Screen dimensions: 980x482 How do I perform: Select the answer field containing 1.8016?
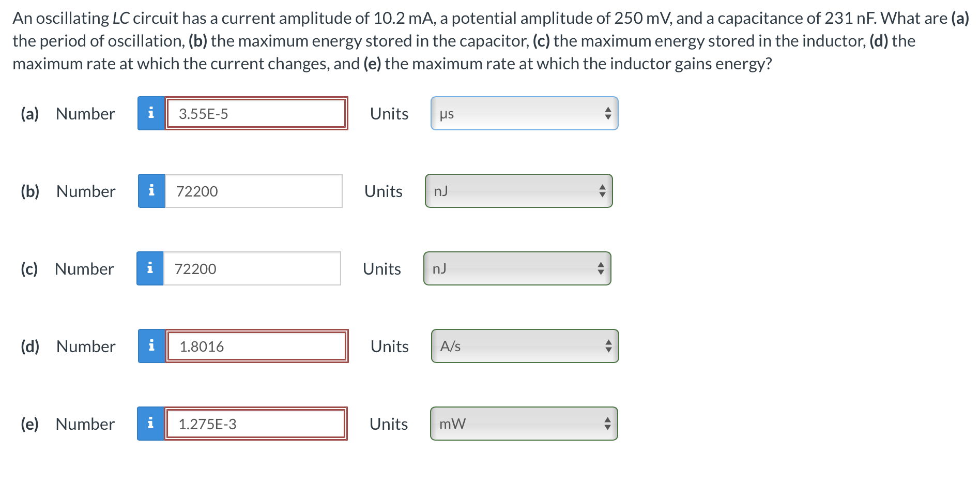tap(256, 346)
